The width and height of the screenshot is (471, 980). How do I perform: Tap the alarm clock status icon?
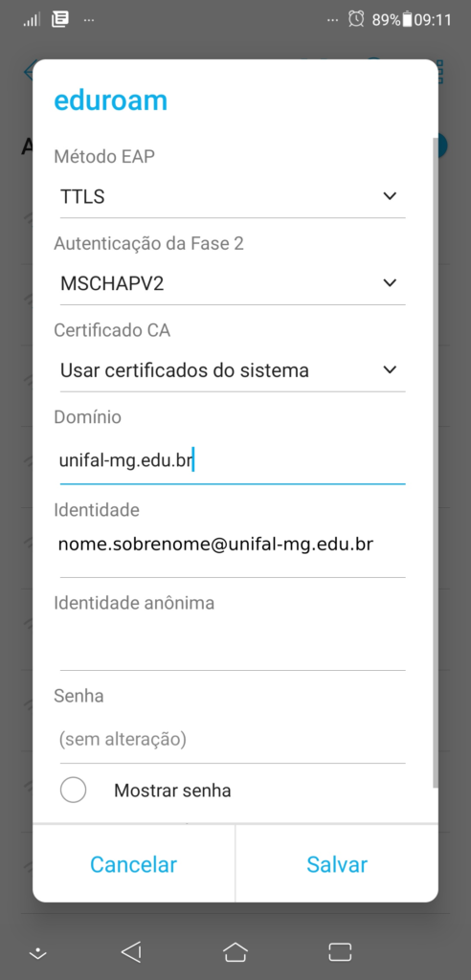point(356,19)
